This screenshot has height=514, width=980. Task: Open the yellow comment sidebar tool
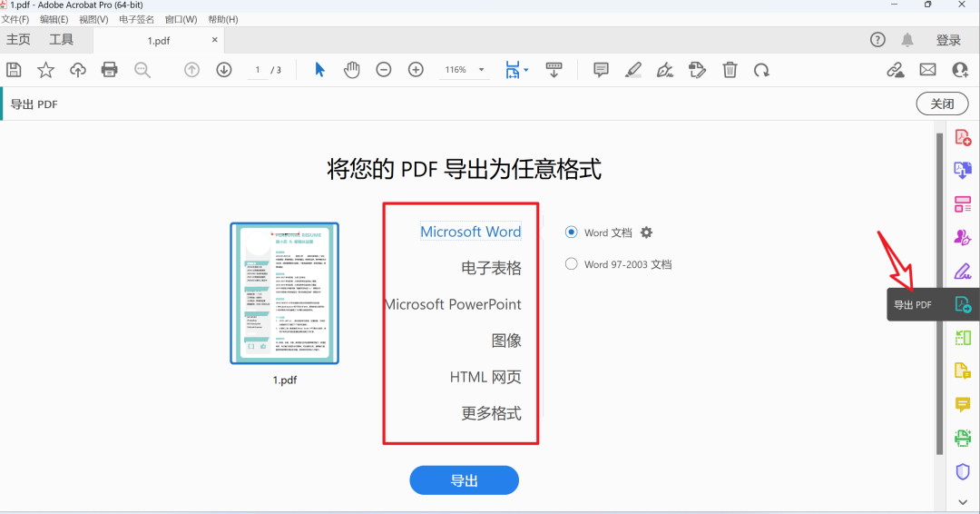pos(963,405)
